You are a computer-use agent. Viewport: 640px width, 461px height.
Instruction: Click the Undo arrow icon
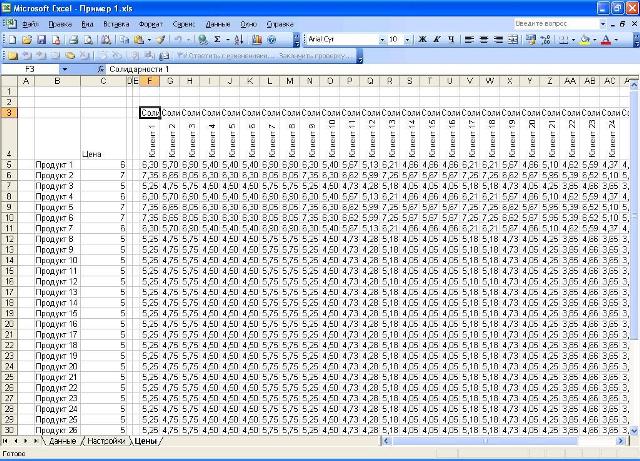coord(178,40)
